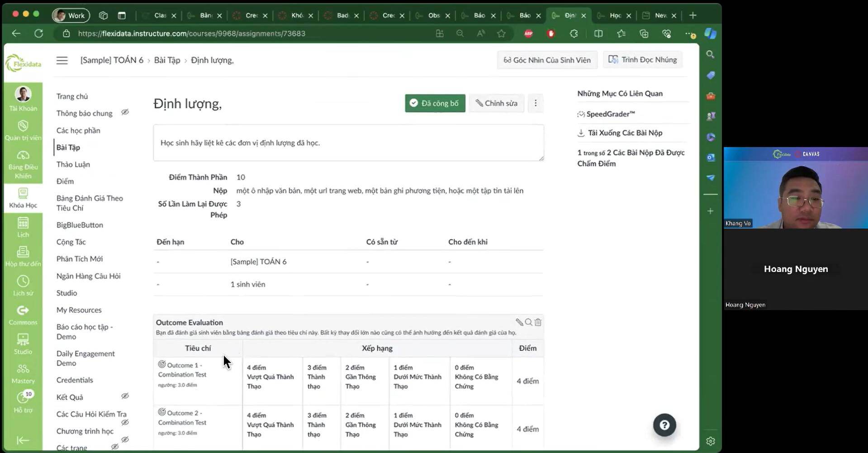Click the round help question-mark button
The height and width of the screenshot is (453, 868).
click(x=664, y=425)
